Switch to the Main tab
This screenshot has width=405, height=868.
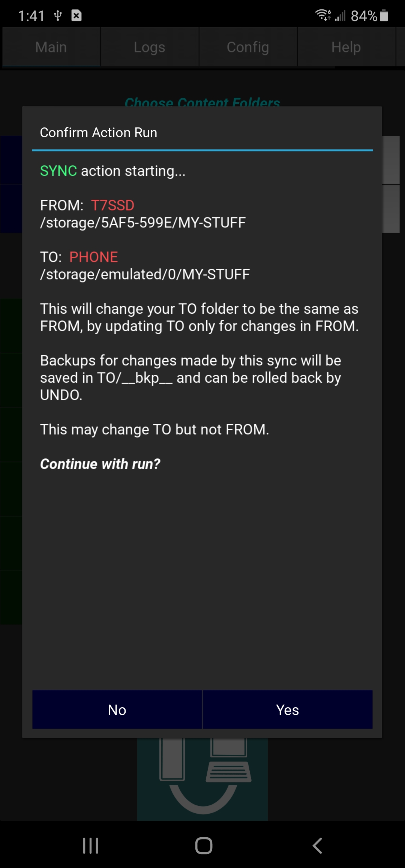coord(51,47)
